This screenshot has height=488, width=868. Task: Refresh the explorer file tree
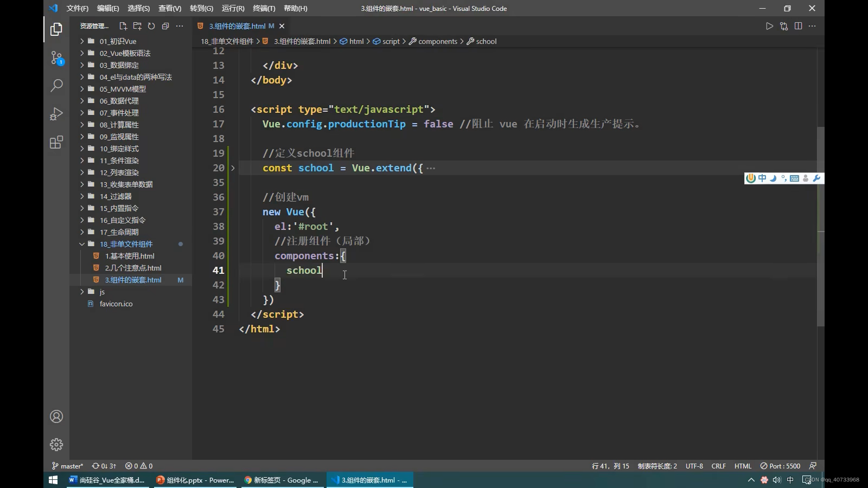pyautogui.click(x=151, y=26)
